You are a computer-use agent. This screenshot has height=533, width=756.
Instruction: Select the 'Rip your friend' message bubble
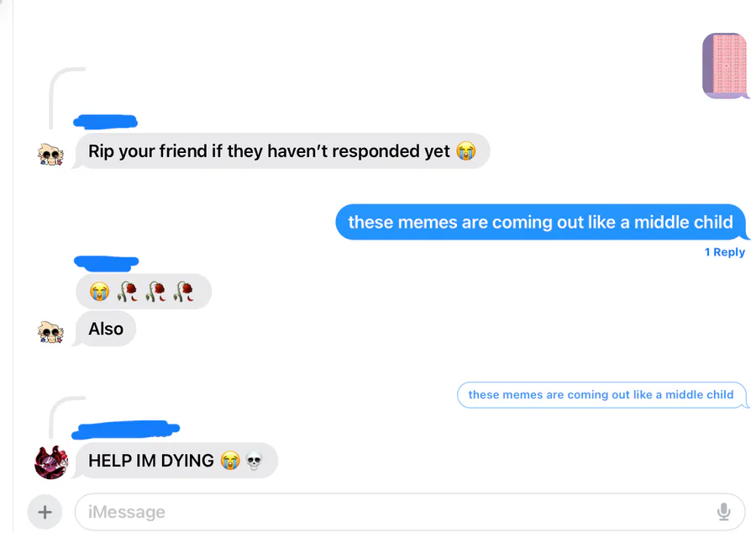coord(282,151)
